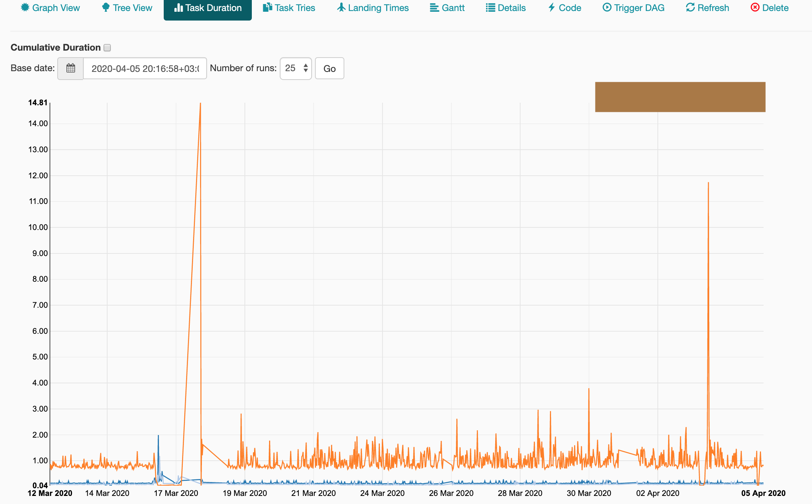Click the Details list icon
The image size is (812, 504).
(x=490, y=8)
